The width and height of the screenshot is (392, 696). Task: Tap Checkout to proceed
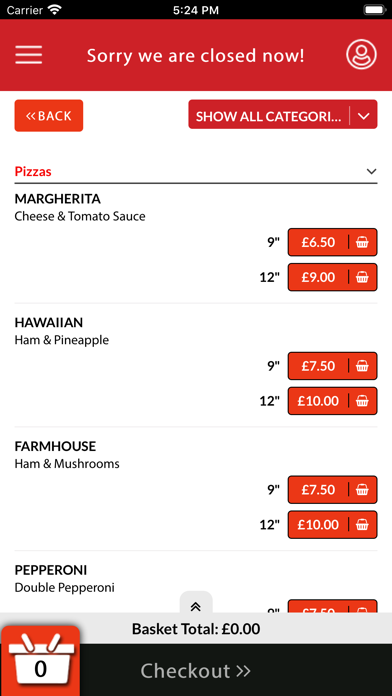point(196,670)
